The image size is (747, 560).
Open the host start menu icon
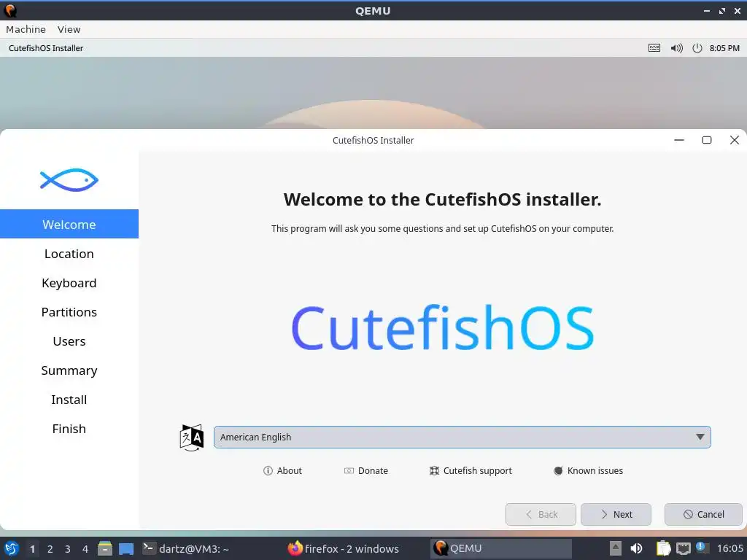tap(12, 548)
